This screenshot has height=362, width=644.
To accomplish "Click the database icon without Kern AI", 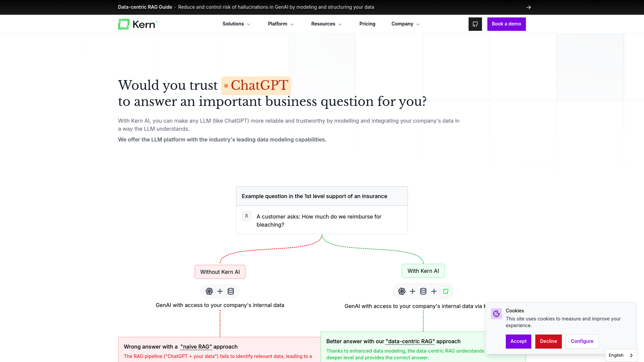I will point(231,291).
